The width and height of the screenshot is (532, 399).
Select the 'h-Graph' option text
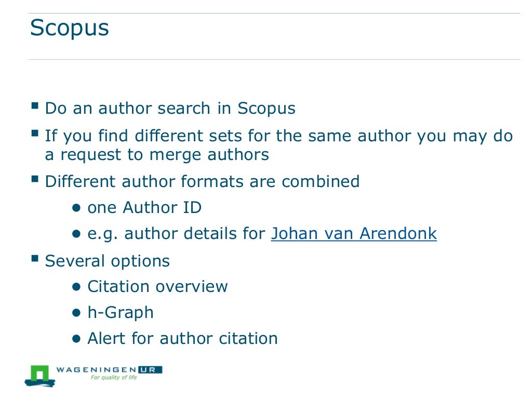click(121, 312)
